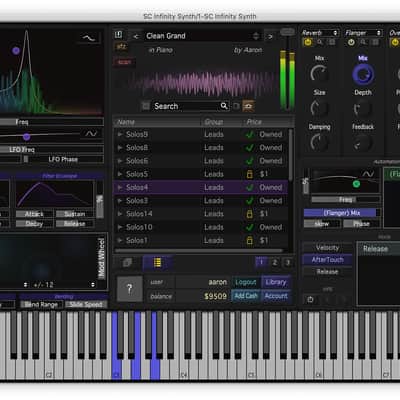This screenshot has height=400, width=400.
Task: Click the Reverb preset grid icon
Action: point(332,42)
